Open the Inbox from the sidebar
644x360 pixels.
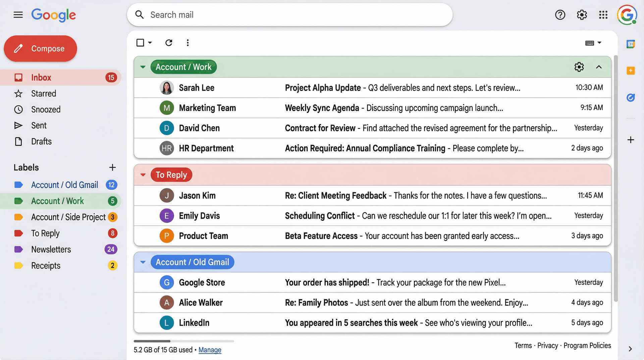(41, 77)
